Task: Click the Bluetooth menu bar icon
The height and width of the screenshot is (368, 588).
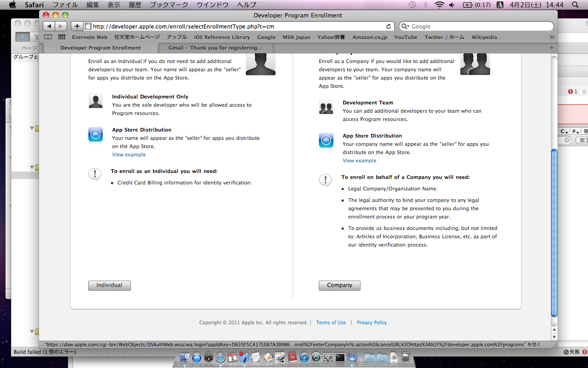Action: click(425, 5)
